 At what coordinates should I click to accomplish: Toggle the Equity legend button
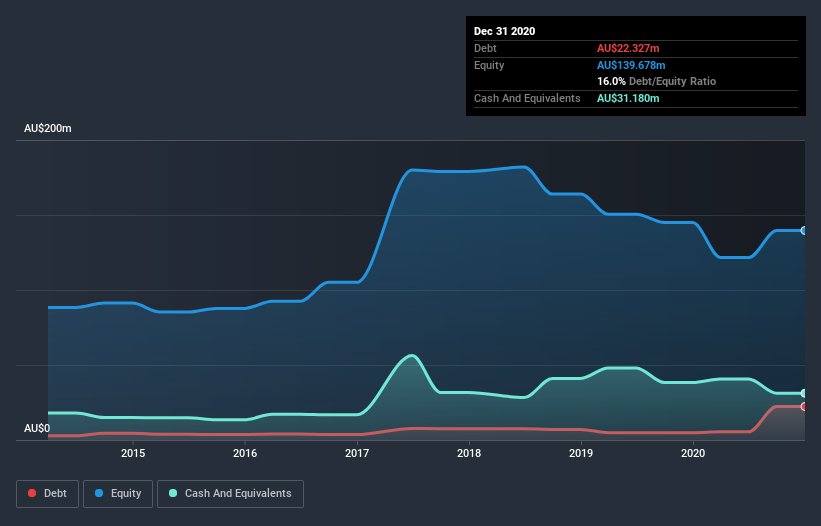tap(118, 494)
